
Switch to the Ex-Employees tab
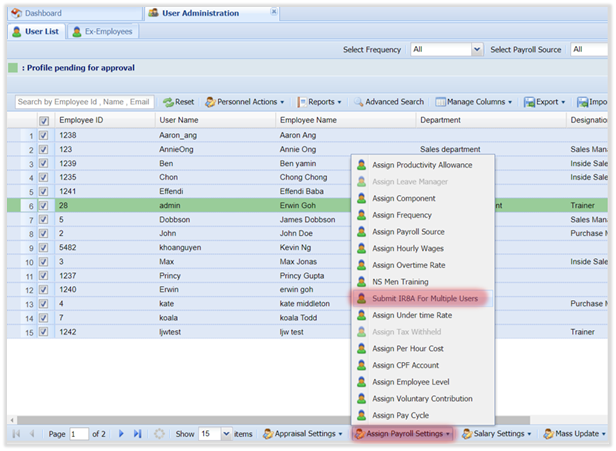click(x=102, y=31)
